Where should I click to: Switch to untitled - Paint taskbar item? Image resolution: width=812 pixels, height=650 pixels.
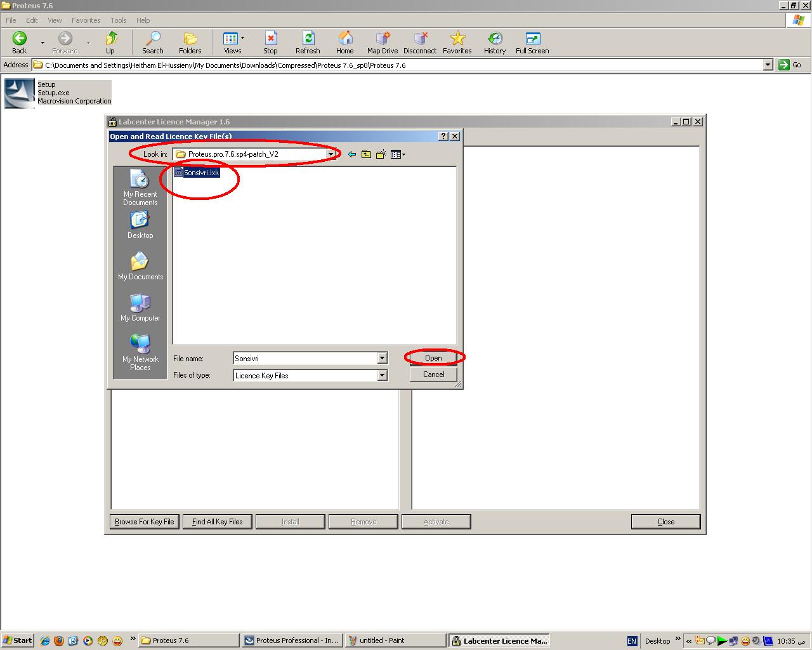point(395,640)
